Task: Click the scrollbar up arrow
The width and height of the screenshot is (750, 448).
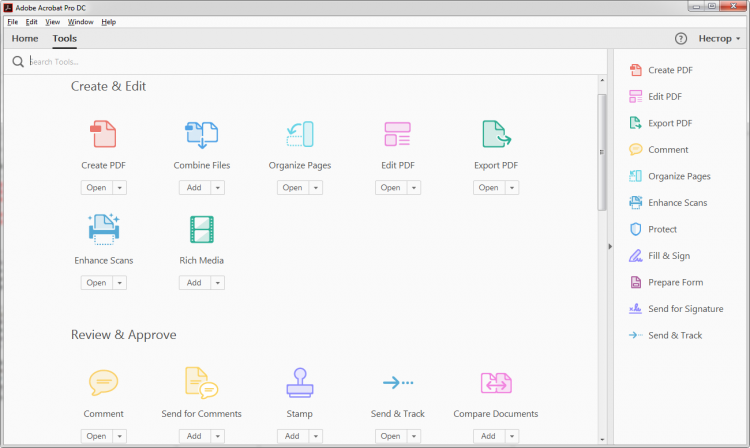Action: point(602,80)
